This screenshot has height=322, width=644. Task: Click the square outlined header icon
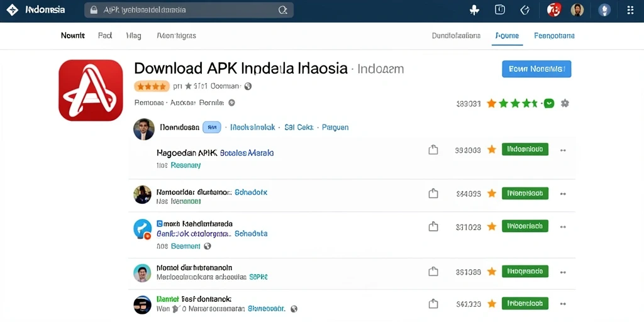click(x=500, y=10)
